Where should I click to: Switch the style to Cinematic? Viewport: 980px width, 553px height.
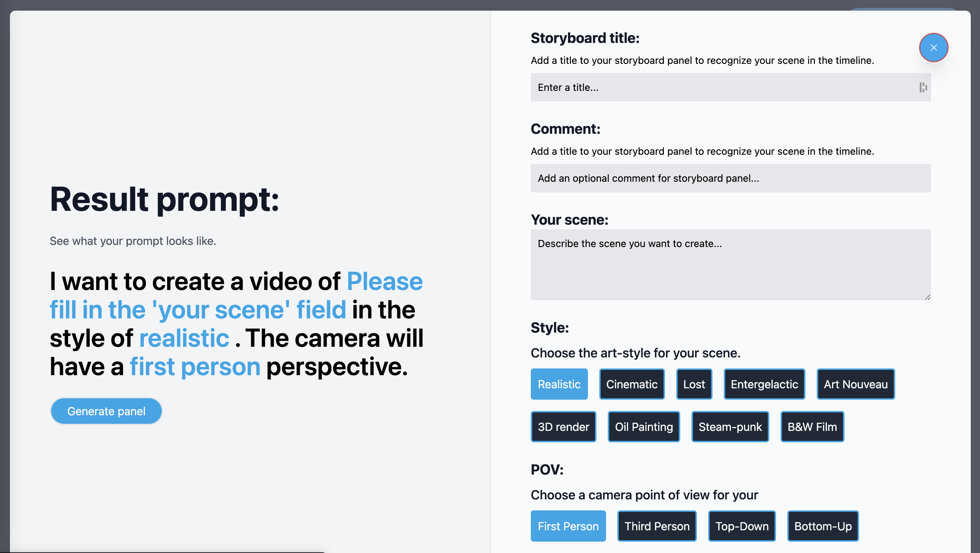632,384
